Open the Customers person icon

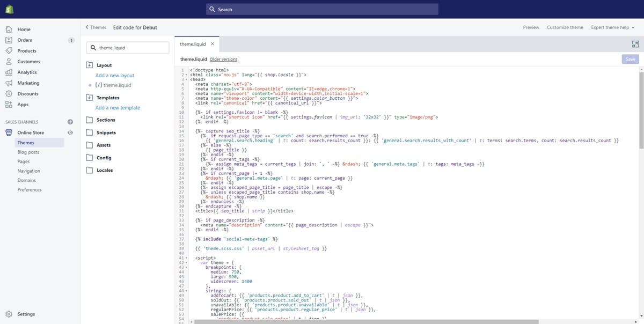(9, 61)
